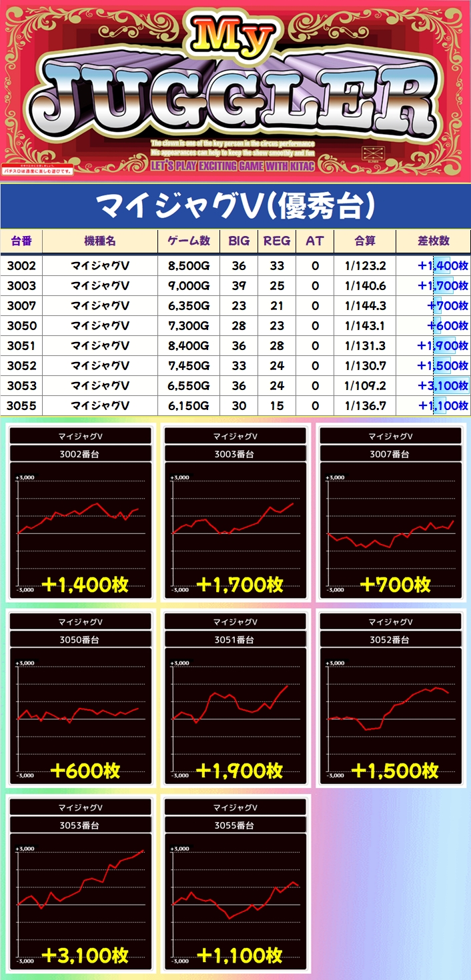471x980 pixels.
Task: Click the 1/109.2 combined probability cell
Action: coord(365,386)
